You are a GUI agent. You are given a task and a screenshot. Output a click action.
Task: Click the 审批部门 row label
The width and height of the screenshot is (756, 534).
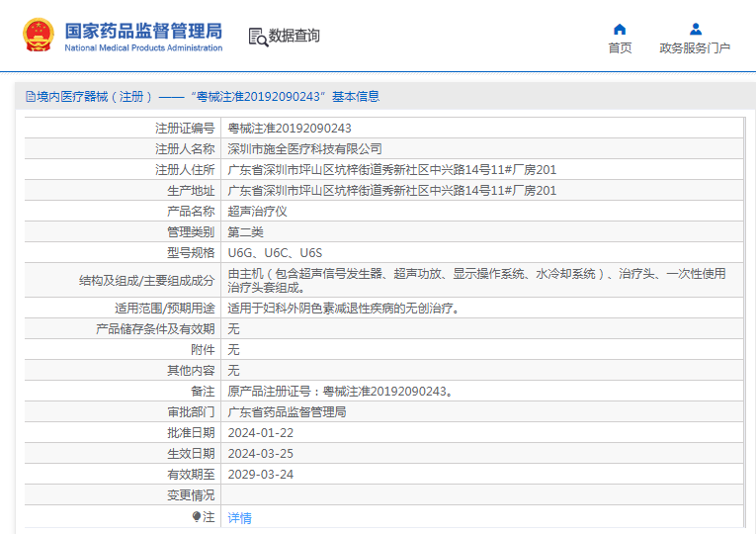(x=191, y=412)
